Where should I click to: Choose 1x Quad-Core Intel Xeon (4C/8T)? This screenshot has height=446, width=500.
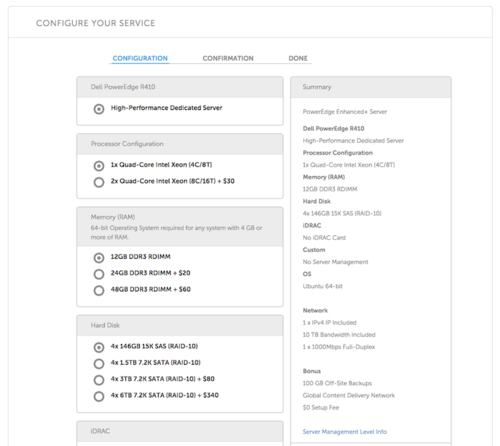[99, 166]
